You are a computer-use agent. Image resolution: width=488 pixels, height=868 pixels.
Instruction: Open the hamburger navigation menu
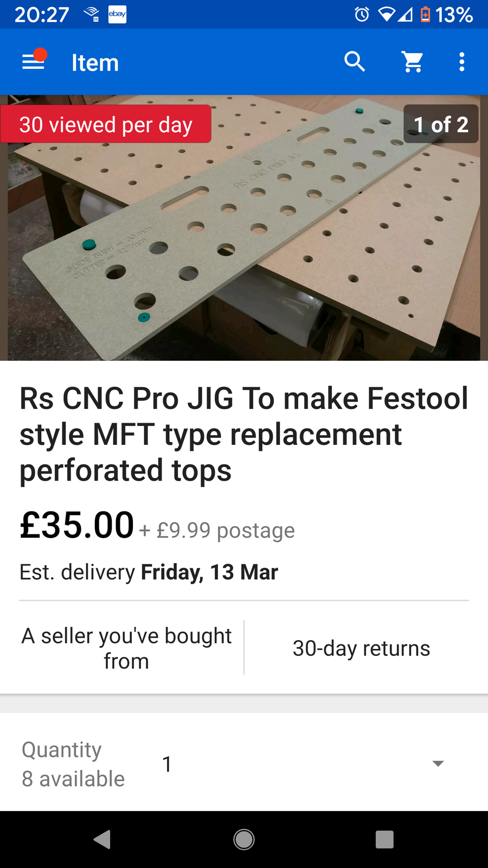pyautogui.click(x=34, y=62)
